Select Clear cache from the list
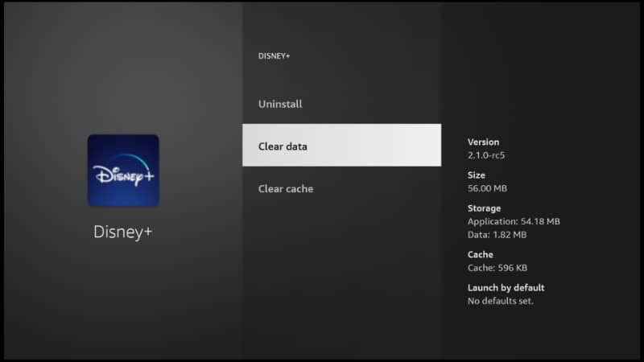Screen dimensions: 644x362 coord(286,188)
